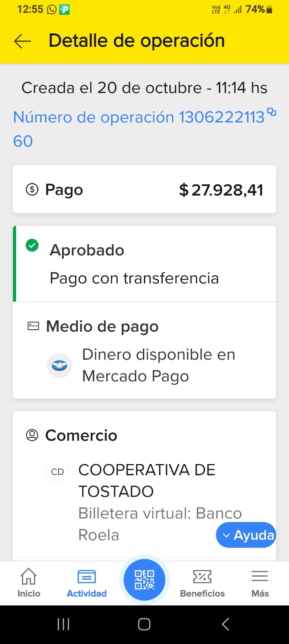This screenshot has width=289, height=644.
Task: Tap the Dinero disponible en Mercado Pago row
Action: [158, 365]
